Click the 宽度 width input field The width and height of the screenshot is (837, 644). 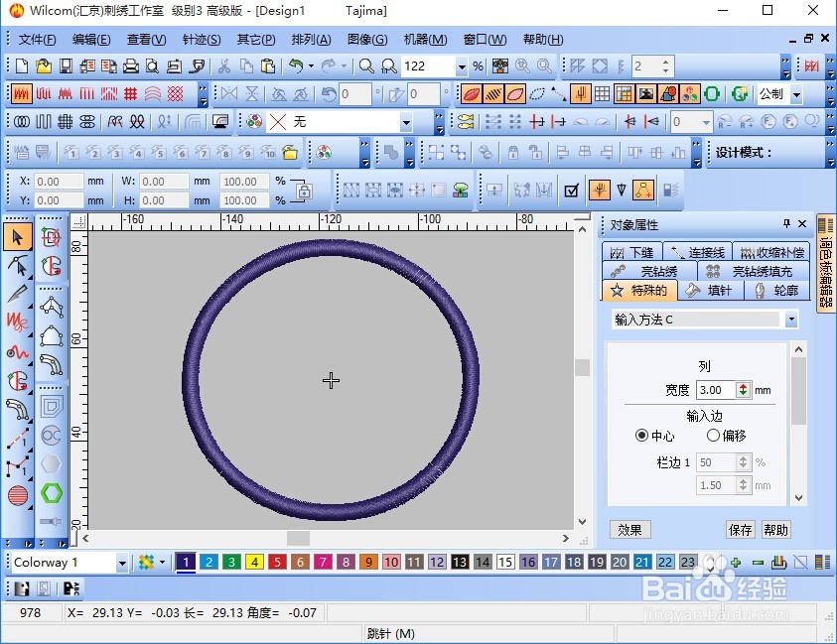point(716,390)
